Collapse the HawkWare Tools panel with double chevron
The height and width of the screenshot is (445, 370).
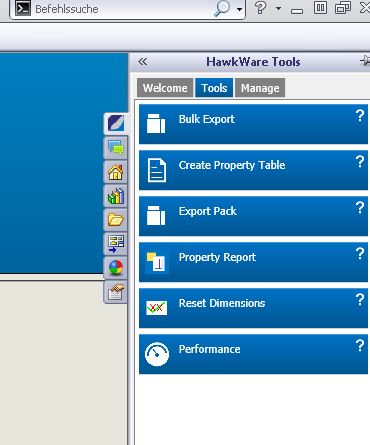coord(143,62)
